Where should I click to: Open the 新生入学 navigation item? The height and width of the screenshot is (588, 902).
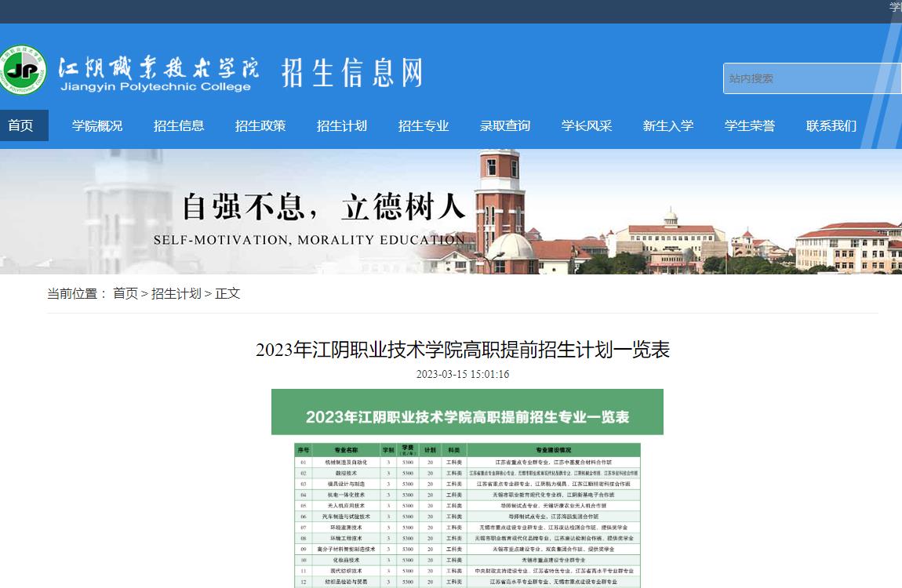(x=667, y=125)
